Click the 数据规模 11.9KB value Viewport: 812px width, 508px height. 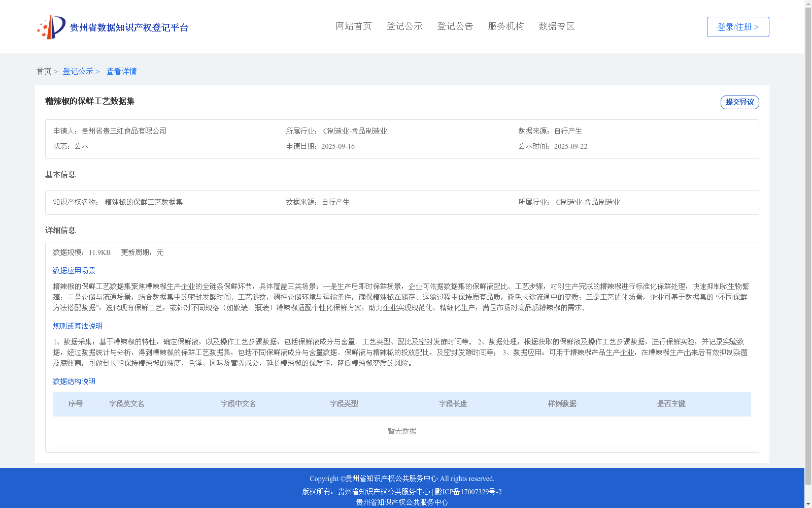pyautogui.click(x=99, y=252)
